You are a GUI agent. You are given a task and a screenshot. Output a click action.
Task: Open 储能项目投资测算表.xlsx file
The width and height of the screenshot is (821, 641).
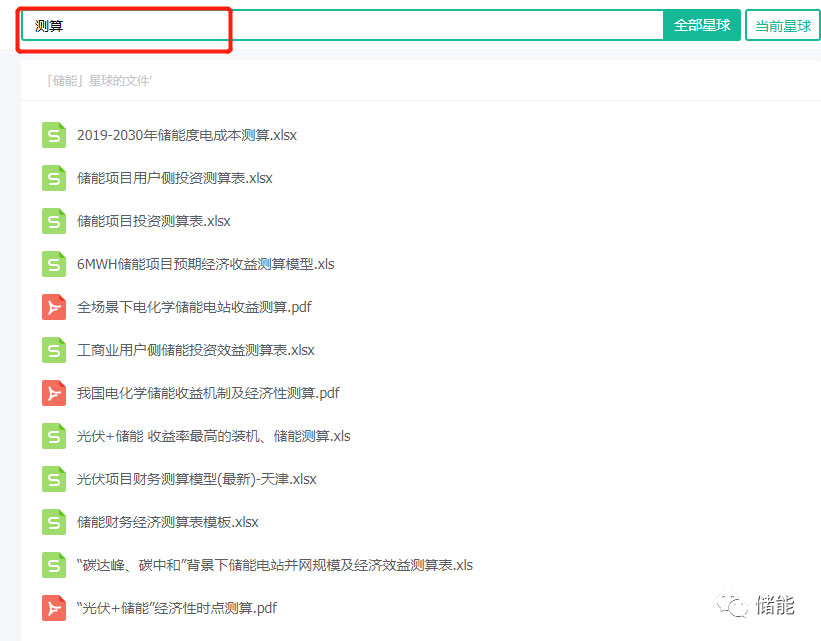coord(153,221)
